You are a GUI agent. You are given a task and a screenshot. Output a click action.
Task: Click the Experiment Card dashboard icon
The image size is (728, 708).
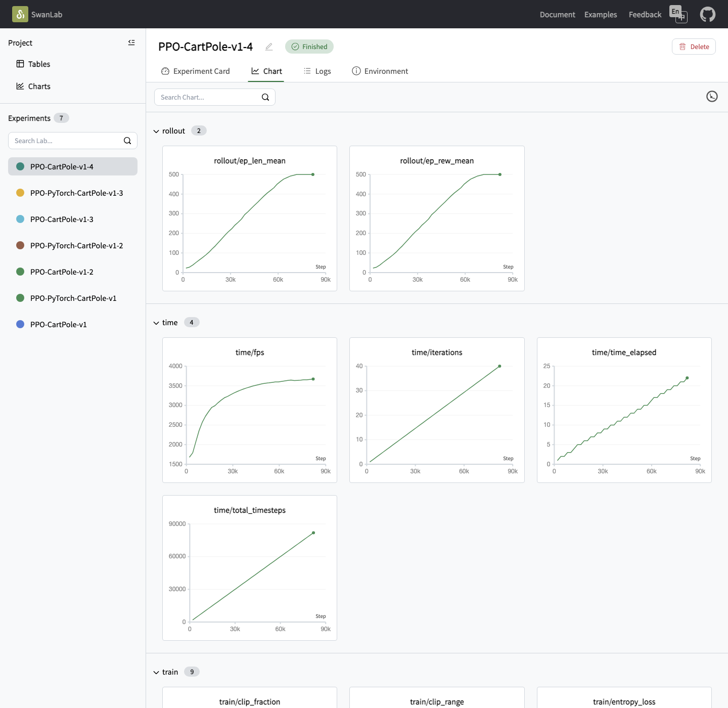[165, 71]
